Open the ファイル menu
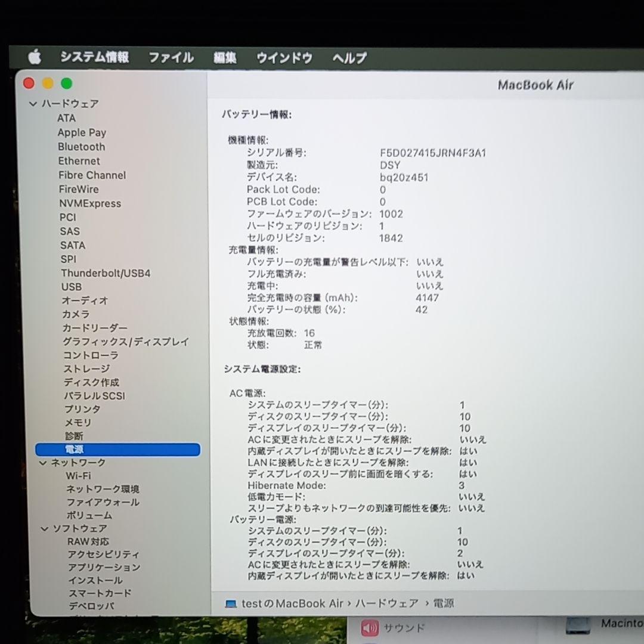 click(x=171, y=58)
